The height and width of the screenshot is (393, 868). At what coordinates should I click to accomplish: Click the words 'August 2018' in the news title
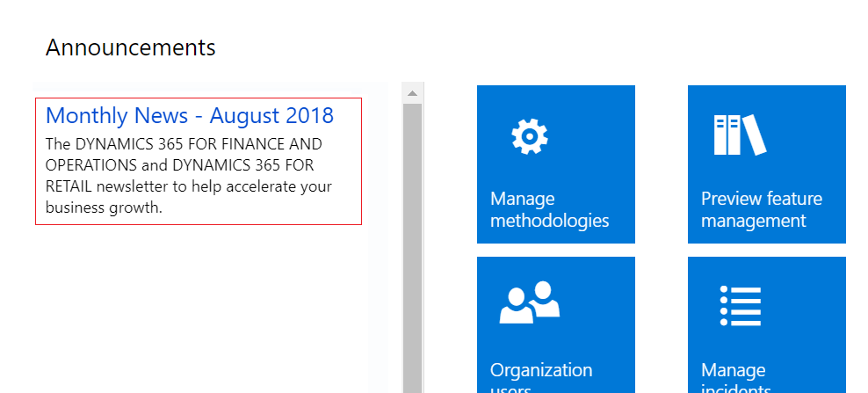coord(271,116)
